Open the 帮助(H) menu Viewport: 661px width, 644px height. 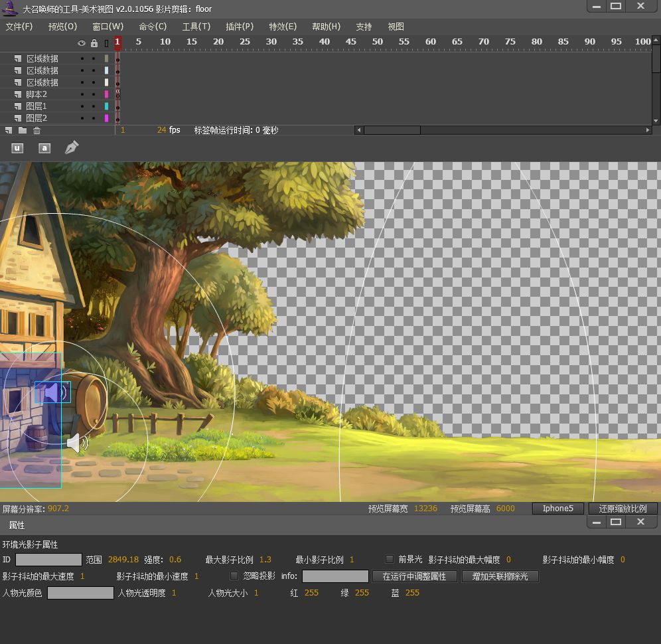(327, 27)
